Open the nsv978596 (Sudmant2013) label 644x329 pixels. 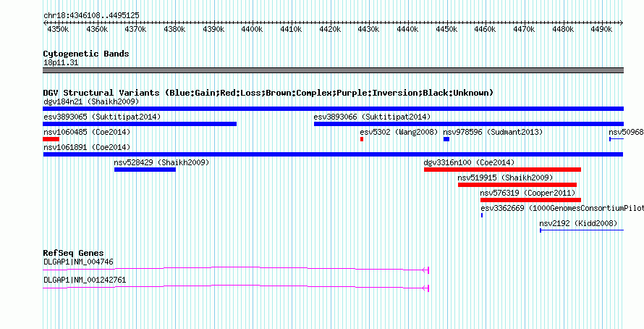(x=493, y=132)
